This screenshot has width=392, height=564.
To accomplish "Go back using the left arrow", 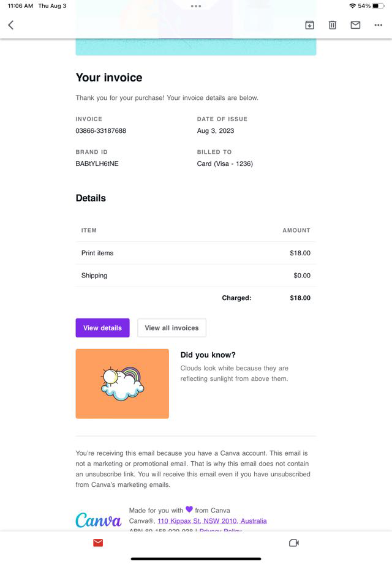I will 10,25.
